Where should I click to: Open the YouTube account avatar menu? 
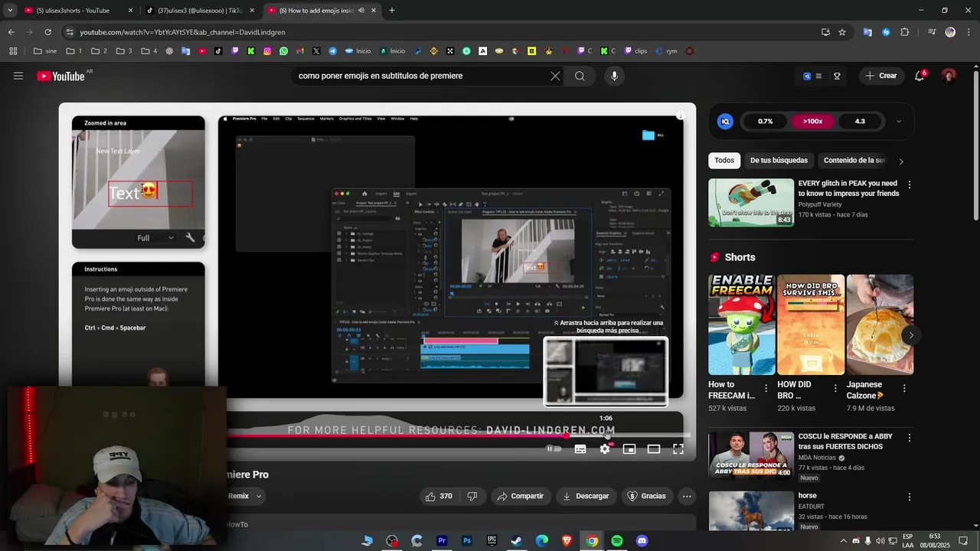click(x=949, y=76)
